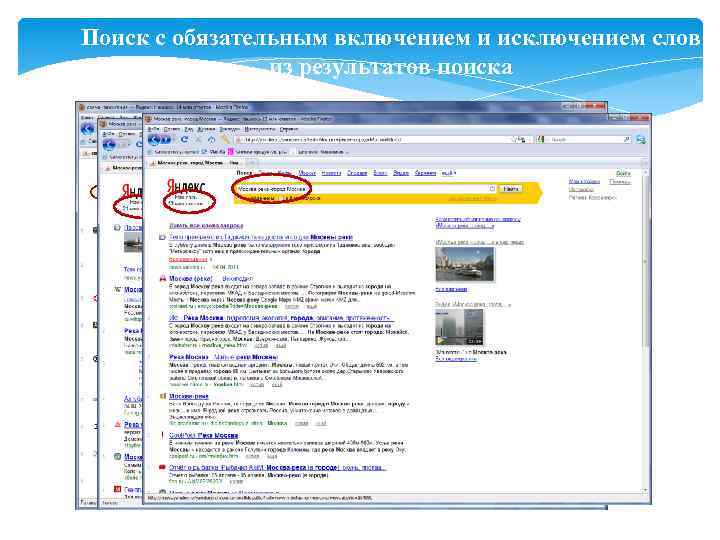Click the Yandex logo in front window

coord(186,186)
